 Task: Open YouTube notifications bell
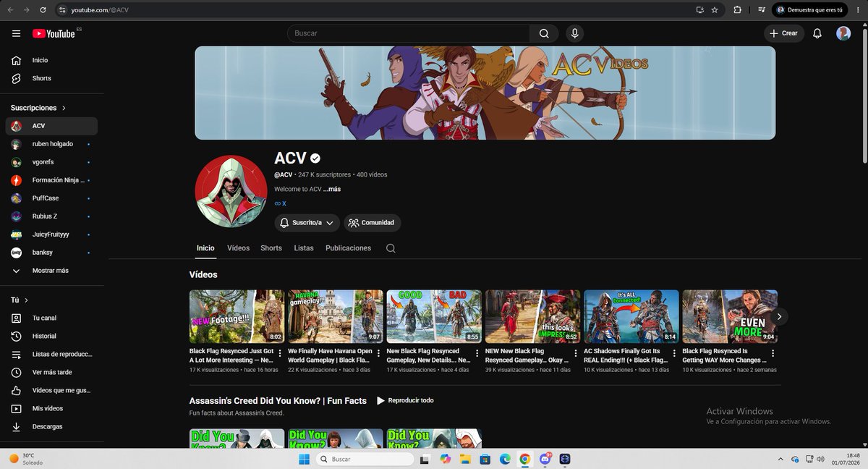[x=817, y=33]
